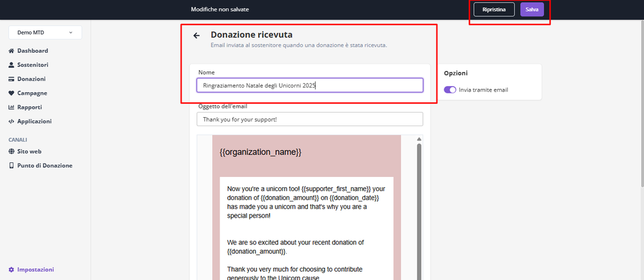The width and height of the screenshot is (644, 280).
Task: Click the Donazioni card icon
Action: (x=12, y=79)
